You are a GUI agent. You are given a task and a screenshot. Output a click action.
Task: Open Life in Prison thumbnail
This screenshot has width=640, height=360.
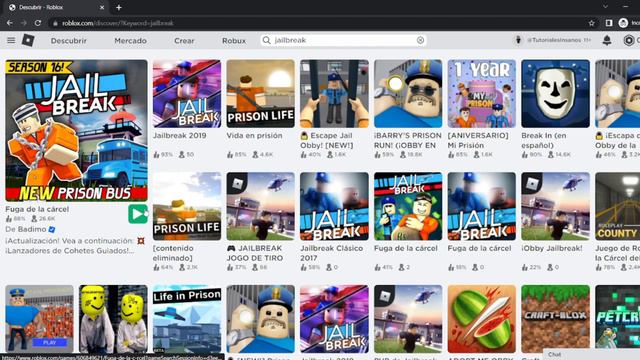click(x=187, y=319)
